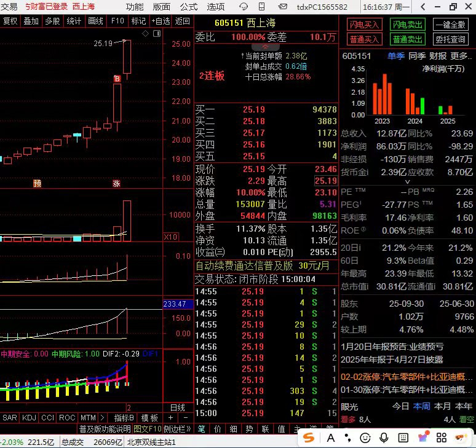
Task: Toggle the side panel icon above the chart
Action: pos(157,33)
